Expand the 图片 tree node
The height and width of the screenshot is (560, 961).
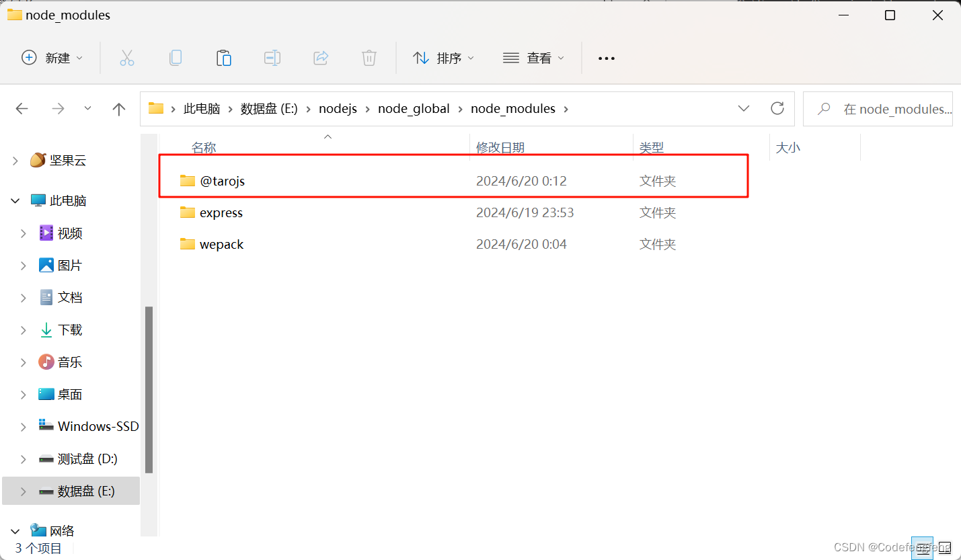[24, 266]
